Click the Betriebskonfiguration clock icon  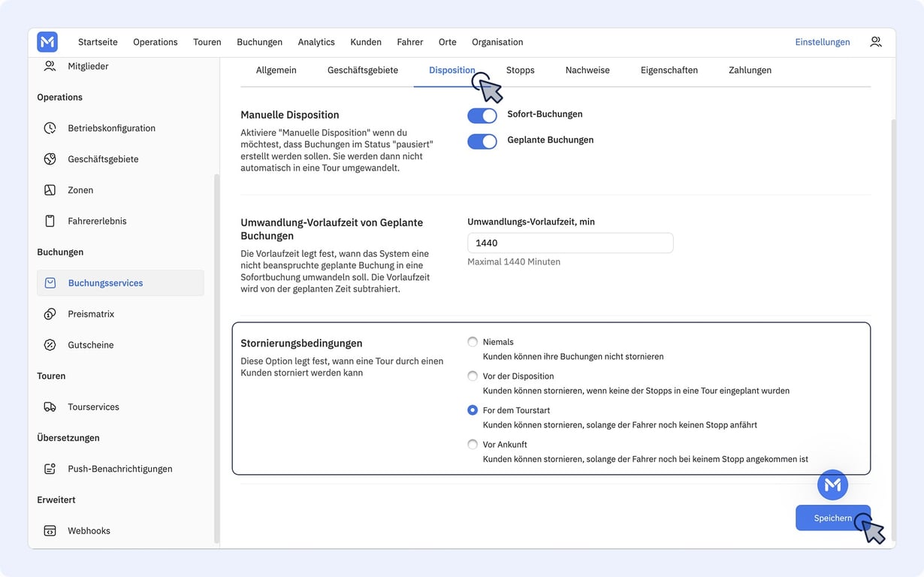[50, 128]
